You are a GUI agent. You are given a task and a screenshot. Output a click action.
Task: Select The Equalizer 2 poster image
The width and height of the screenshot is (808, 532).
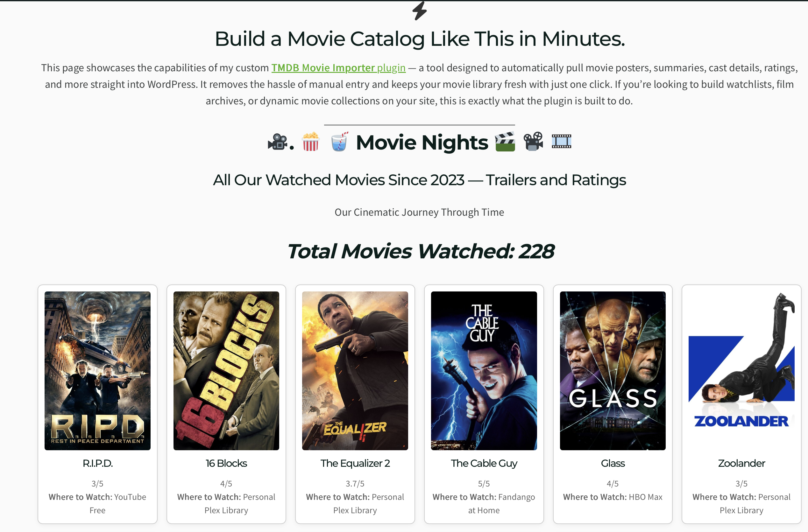355,370
